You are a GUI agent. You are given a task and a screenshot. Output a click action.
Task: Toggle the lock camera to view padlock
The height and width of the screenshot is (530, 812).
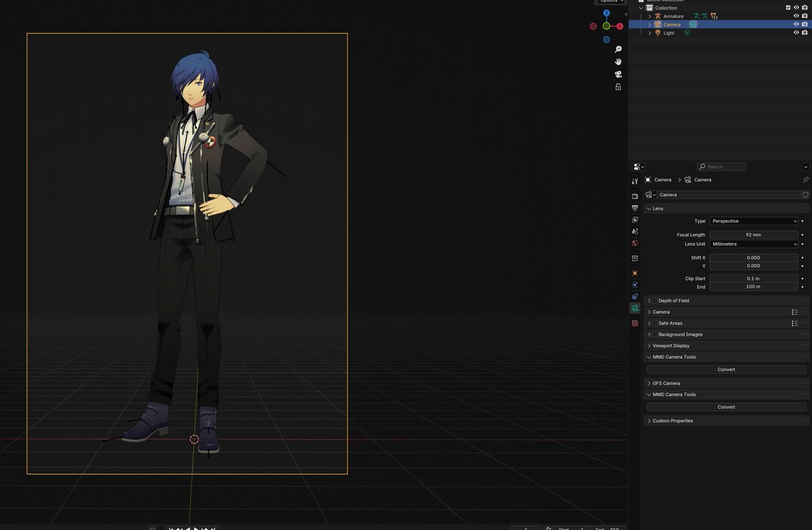[x=618, y=87]
